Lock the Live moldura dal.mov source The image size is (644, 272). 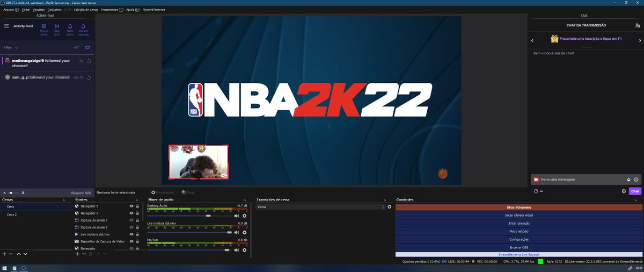pyautogui.click(x=137, y=234)
